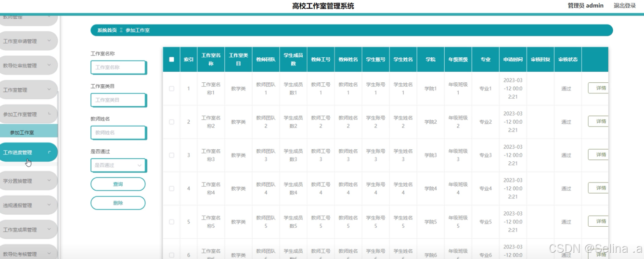Click the 学生成员数 column header
644x259 pixels.
click(x=293, y=60)
